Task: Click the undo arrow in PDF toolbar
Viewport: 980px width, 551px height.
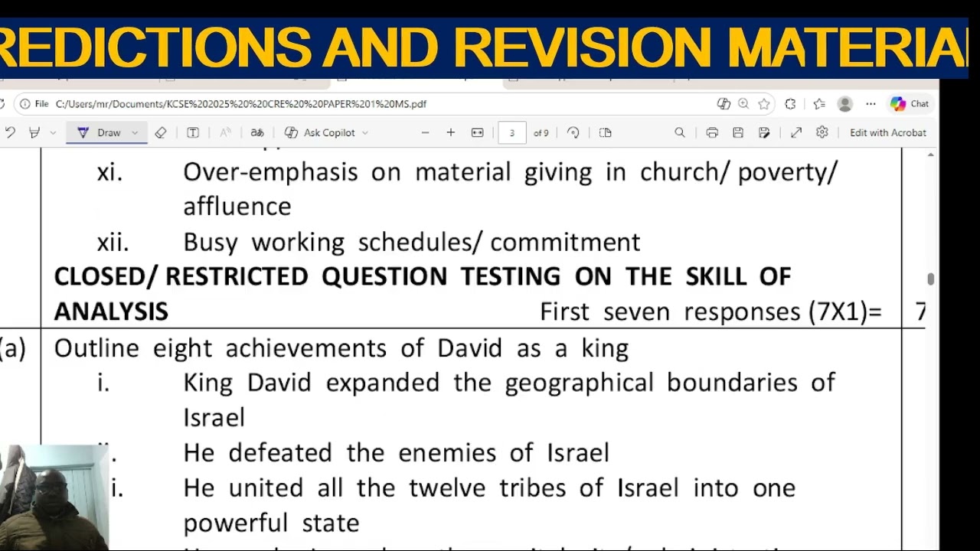Action: pos(10,132)
